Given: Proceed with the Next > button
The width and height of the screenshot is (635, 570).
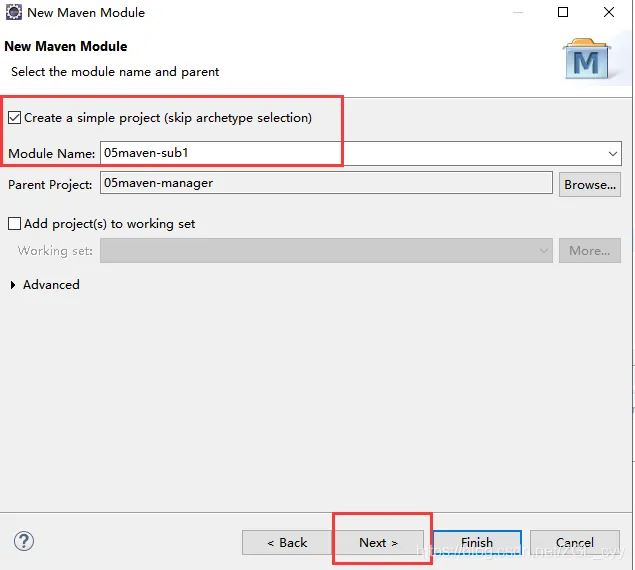Looking at the screenshot, I should [x=378, y=543].
